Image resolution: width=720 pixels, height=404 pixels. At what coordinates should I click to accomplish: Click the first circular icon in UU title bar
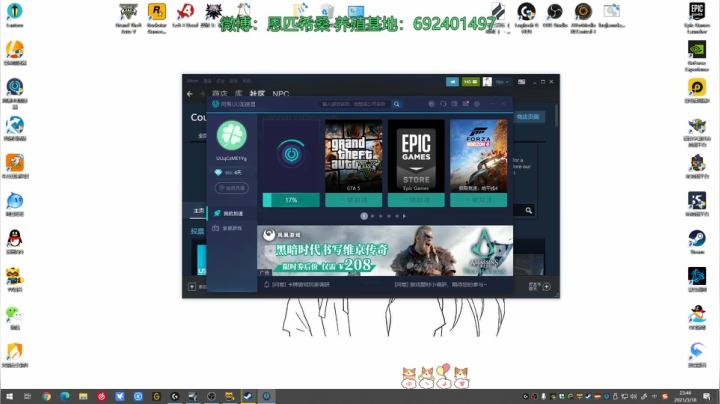[x=432, y=104]
